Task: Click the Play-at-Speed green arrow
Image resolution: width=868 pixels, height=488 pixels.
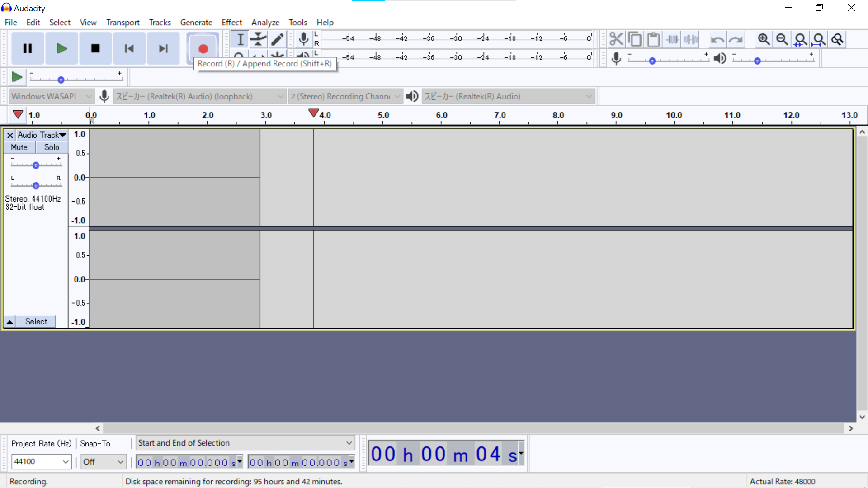Action: [17, 77]
